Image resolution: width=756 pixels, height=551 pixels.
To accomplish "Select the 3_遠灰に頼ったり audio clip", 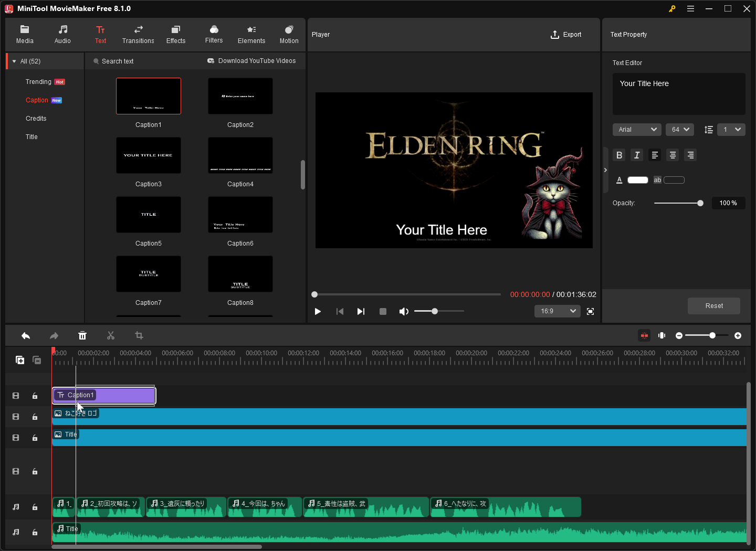I will pyautogui.click(x=186, y=507).
